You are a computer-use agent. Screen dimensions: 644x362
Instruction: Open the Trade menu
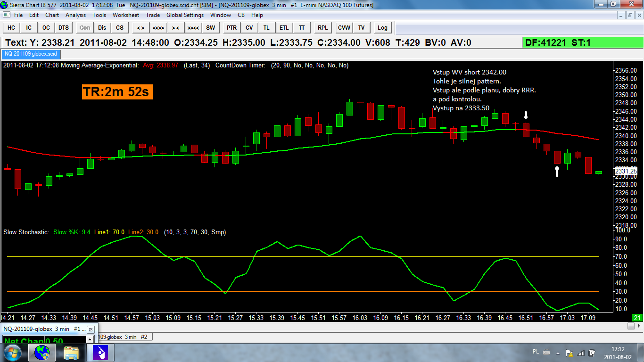tap(153, 15)
